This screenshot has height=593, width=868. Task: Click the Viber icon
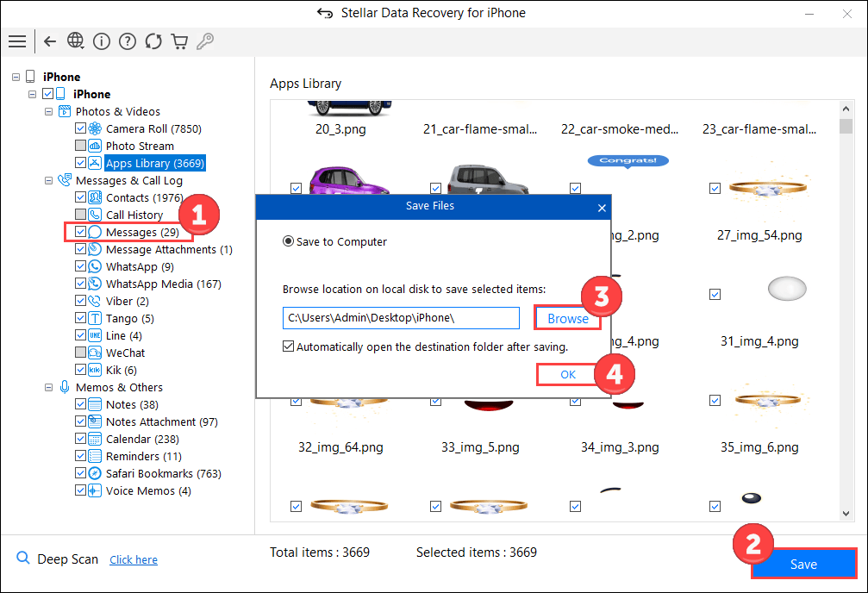pyautogui.click(x=95, y=301)
